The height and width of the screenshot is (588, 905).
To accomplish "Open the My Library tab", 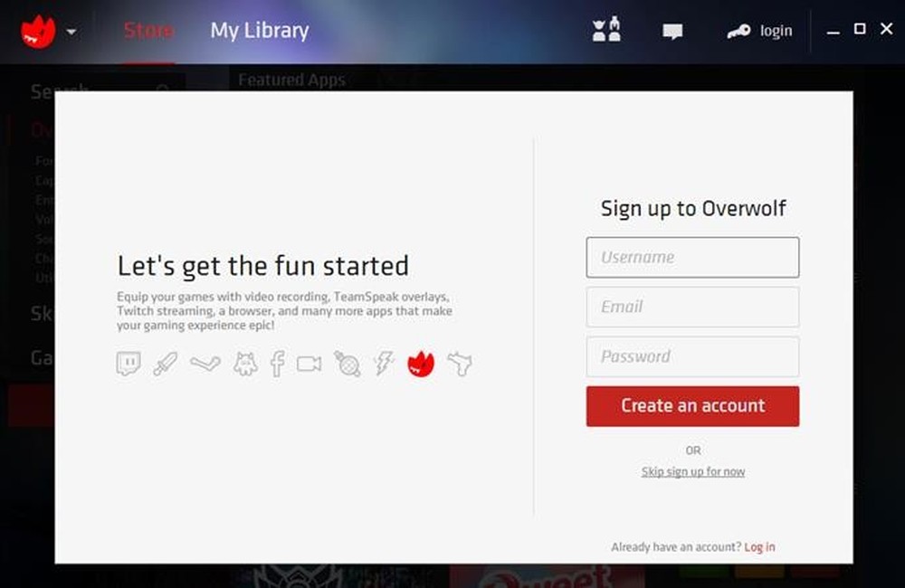I will coord(259,30).
